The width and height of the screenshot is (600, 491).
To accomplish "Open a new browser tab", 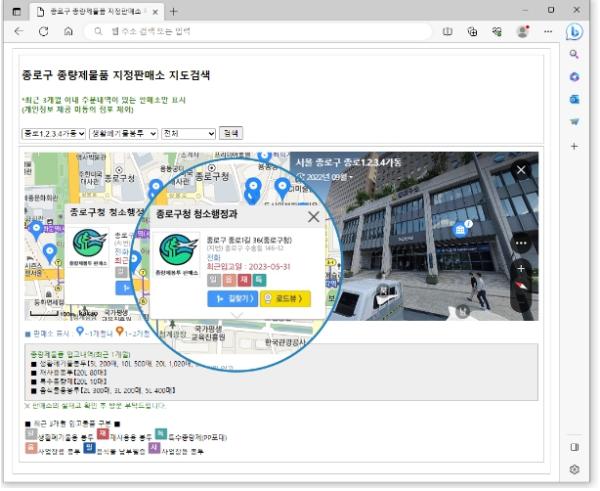I will (174, 11).
